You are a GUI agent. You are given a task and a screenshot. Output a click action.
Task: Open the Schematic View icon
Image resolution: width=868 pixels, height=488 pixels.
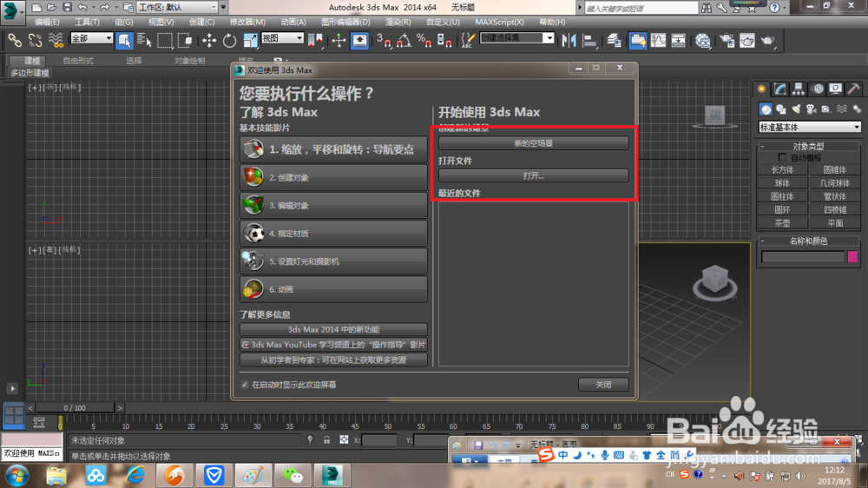[679, 41]
